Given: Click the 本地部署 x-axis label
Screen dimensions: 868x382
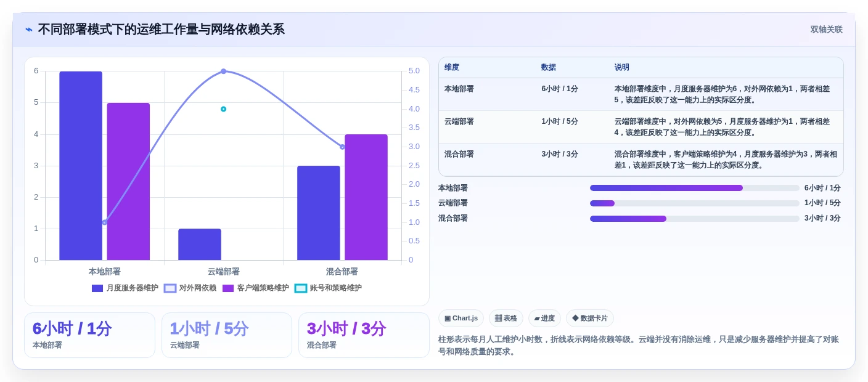Looking at the screenshot, I should (104, 272).
